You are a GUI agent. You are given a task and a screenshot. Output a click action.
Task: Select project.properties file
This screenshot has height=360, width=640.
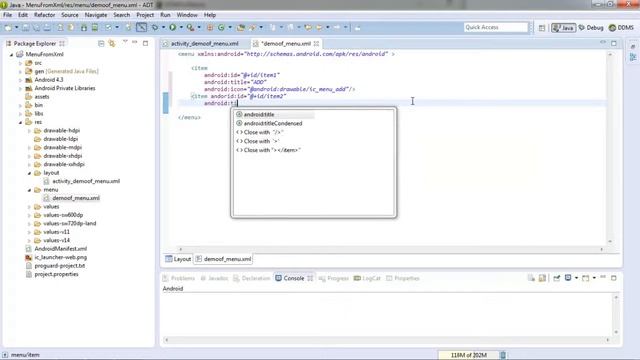[x=56, y=274]
